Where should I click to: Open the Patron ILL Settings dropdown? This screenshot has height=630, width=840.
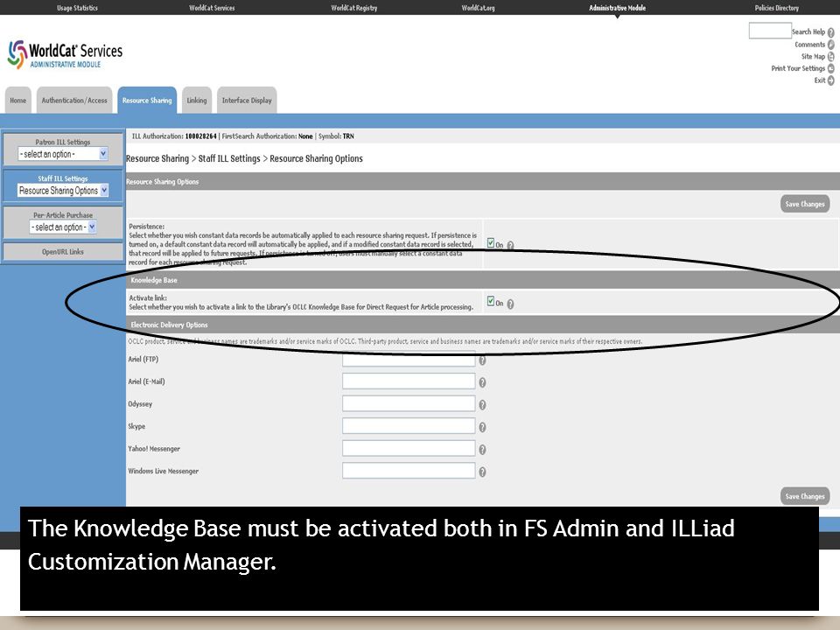point(63,154)
